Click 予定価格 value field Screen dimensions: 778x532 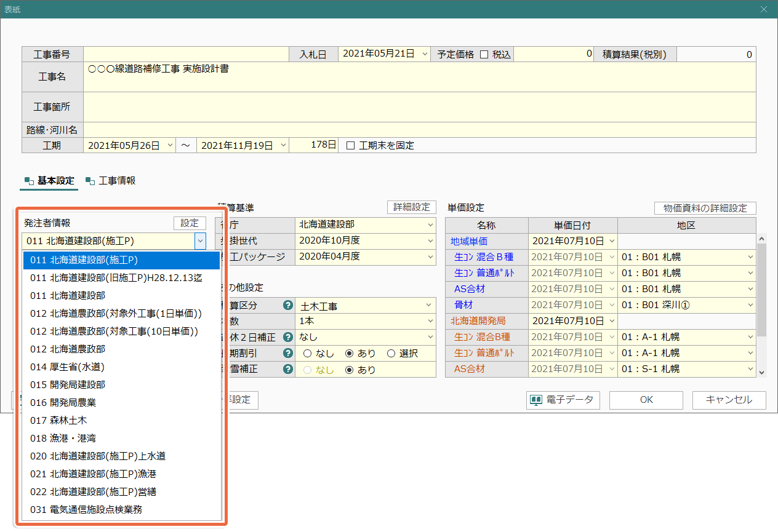pyautogui.click(x=553, y=54)
